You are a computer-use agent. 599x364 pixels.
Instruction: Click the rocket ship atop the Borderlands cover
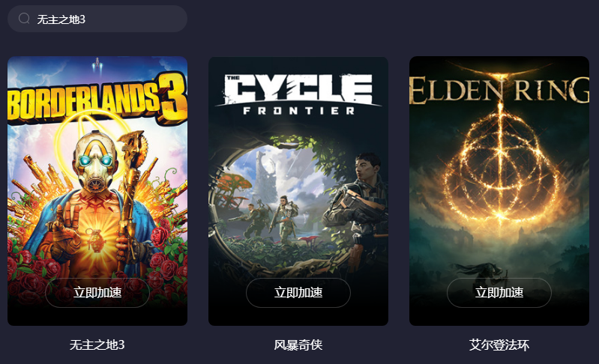pos(97,65)
